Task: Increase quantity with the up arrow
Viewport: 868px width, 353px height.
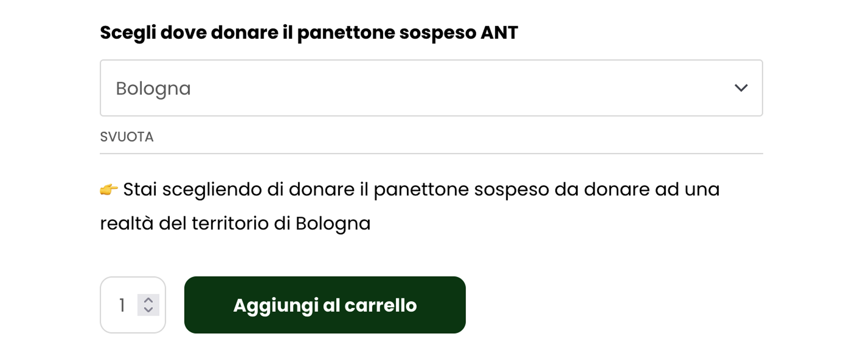Action: click(x=148, y=300)
